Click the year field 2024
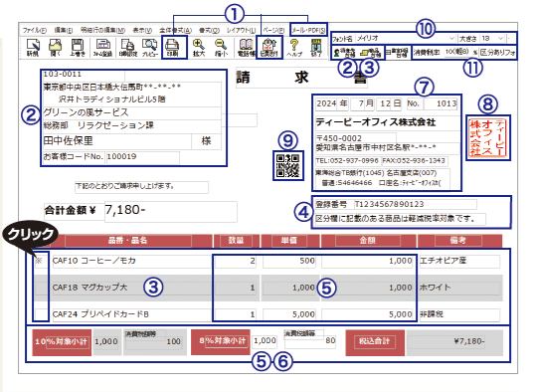This screenshot has height=392, width=534. click(327, 103)
